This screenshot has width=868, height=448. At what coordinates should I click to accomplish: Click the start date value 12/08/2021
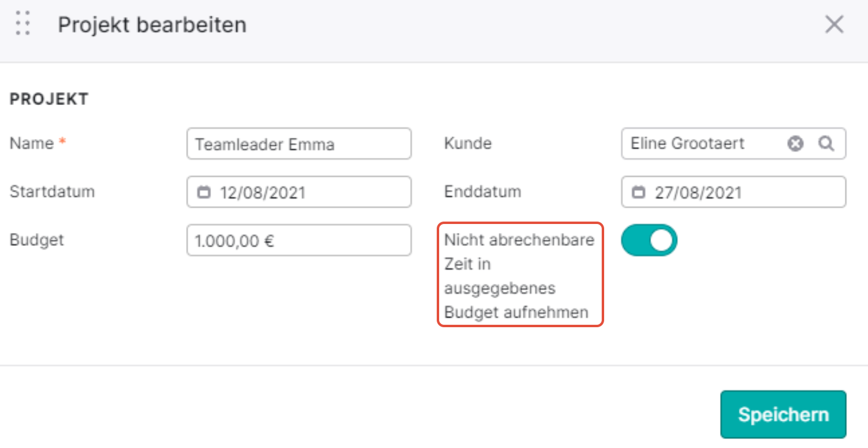coord(263,193)
